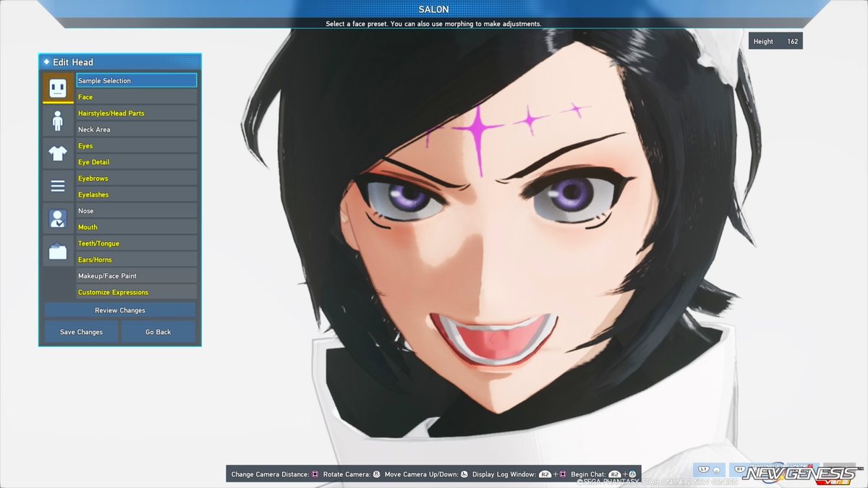Select the face/head category icon
868x488 pixels.
tap(58, 88)
